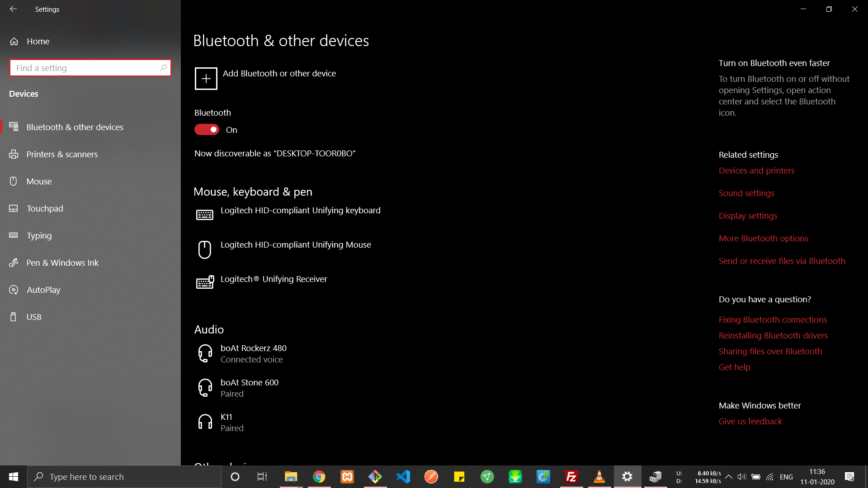The height and width of the screenshot is (488, 868).
Task: Open Send or receive files via Bluetooth
Action: 782,260
